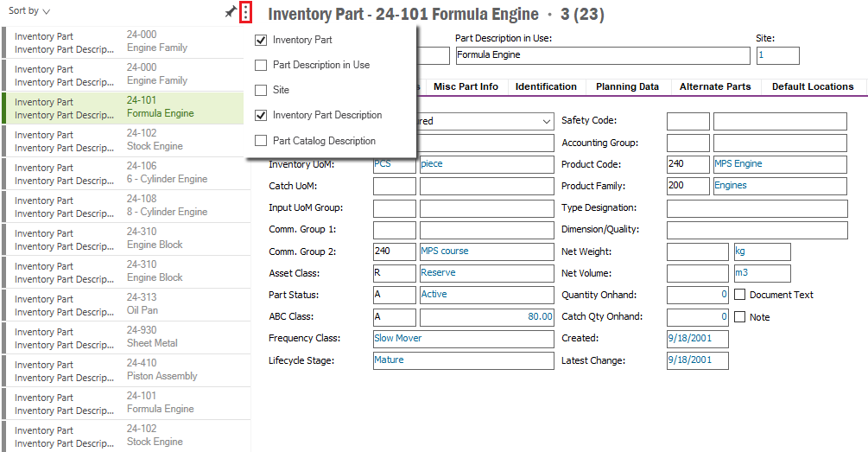Image resolution: width=868 pixels, height=452 pixels.
Task: Click the Part Description in Use field
Action: [x=602, y=55]
